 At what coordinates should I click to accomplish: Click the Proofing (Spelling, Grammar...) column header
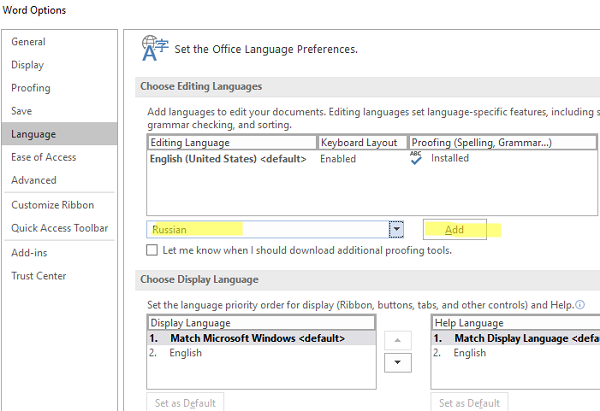tap(503, 142)
